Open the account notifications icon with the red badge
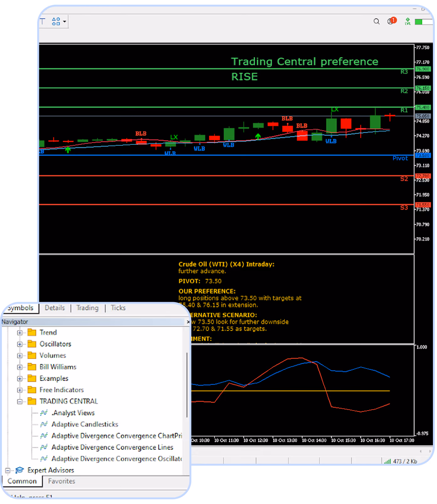The width and height of the screenshot is (437, 504). point(392,21)
